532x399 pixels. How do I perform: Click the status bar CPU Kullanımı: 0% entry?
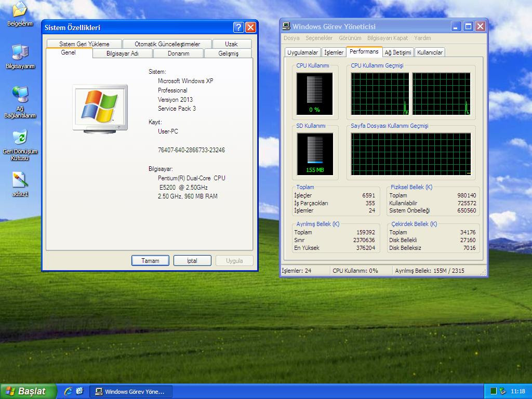click(361, 271)
